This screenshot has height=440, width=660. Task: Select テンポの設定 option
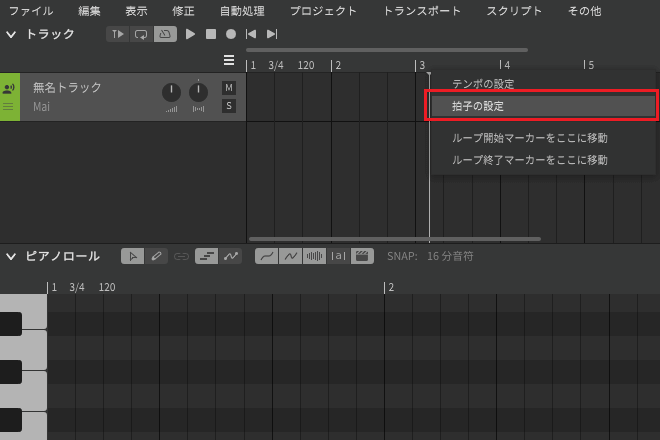(483, 84)
